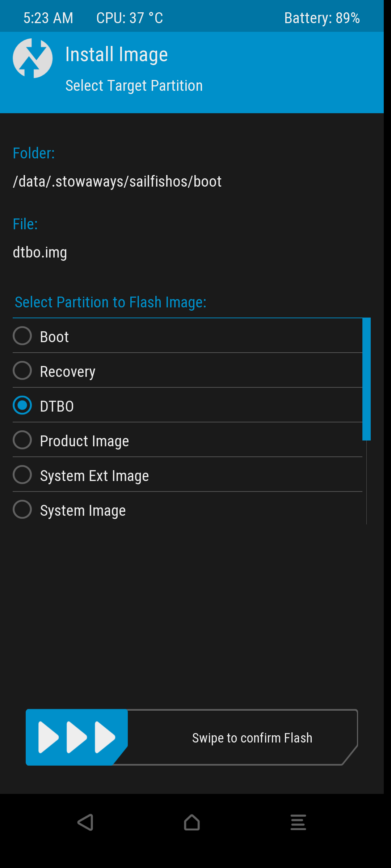Tap the TWRP logo icon
Viewport: 391px width, 868px height.
coord(33,58)
